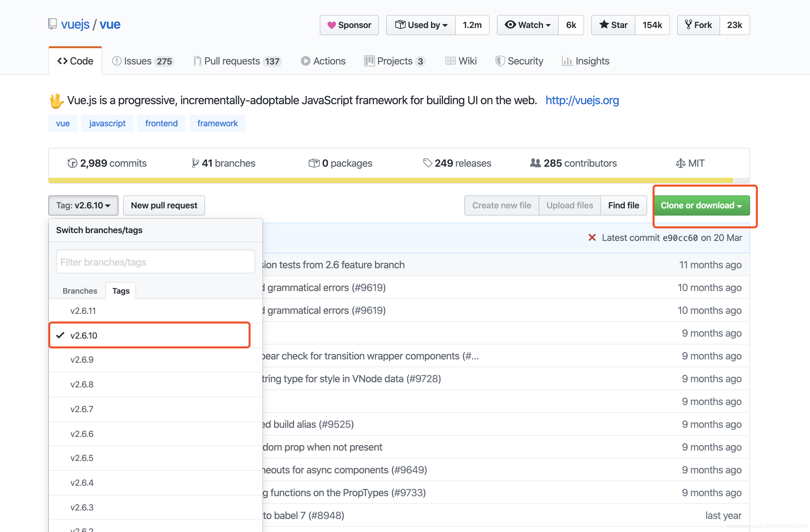Click Create new file button
The image size is (810, 532).
pos(502,205)
